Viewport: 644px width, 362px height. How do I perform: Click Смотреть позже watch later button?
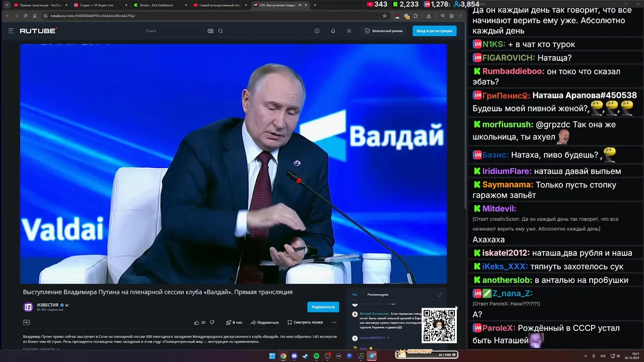click(305, 322)
